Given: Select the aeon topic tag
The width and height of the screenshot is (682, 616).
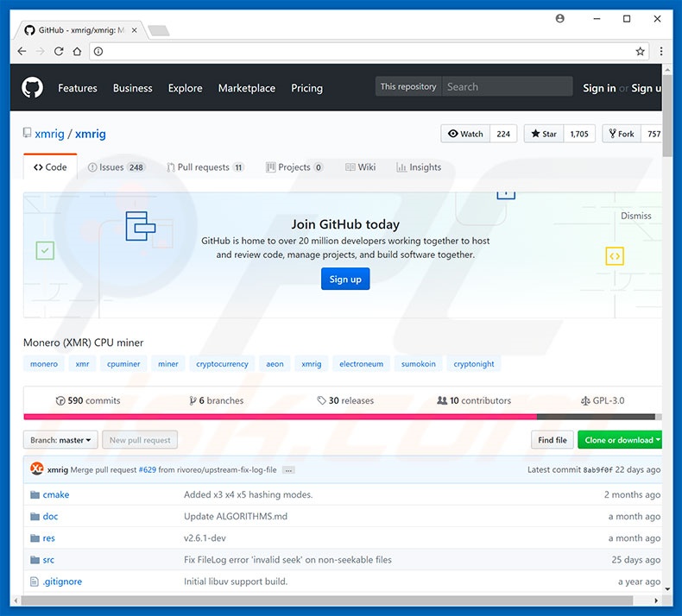Looking at the screenshot, I should click(275, 364).
